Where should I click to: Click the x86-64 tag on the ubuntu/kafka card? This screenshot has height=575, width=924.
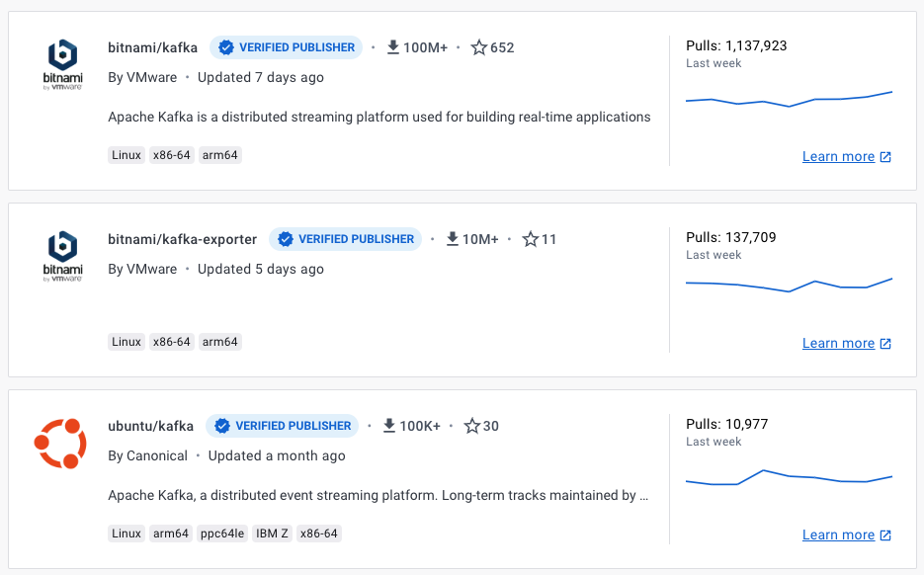pos(319,534)
